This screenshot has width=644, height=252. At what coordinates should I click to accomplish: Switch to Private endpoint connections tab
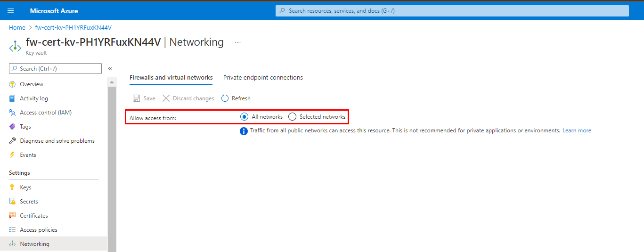263,78
